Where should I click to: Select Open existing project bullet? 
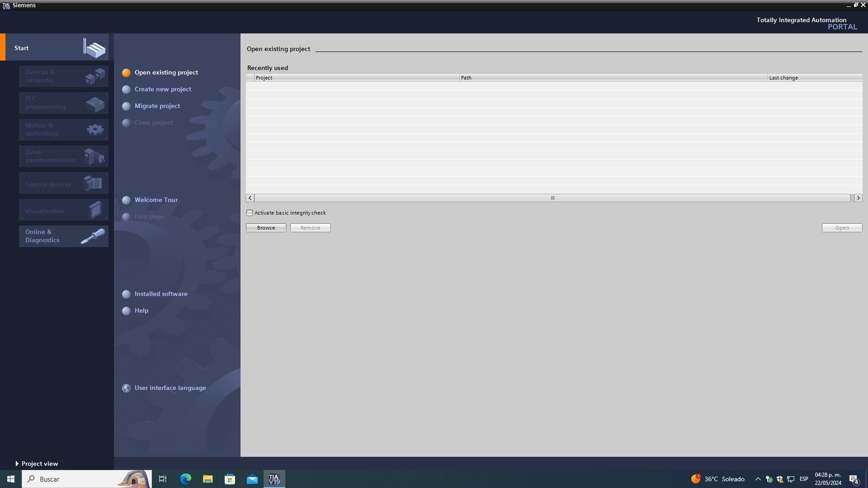pyautogui.click(x=126, y=73)
